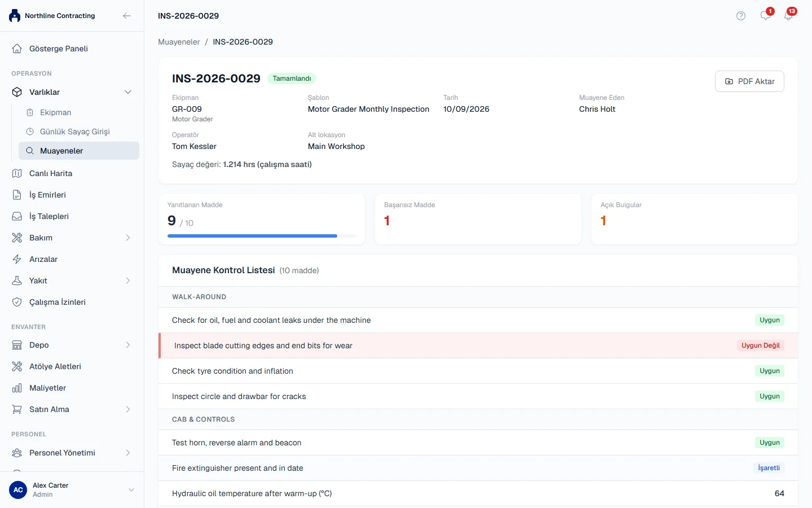The width and height of the screenshot is (812, 508).
Task: Click the help question mark icon
Action: point(741,16)
